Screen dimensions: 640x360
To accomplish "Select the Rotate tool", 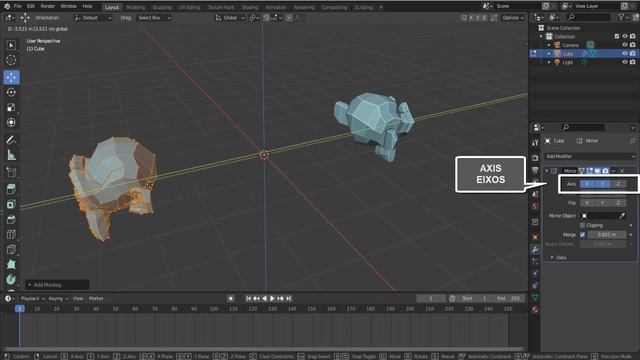I will pos(11,92).
